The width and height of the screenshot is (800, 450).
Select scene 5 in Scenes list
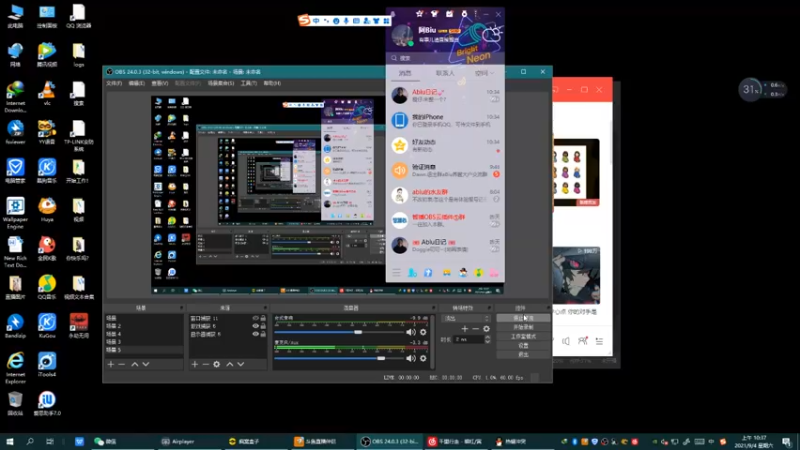tap(143, 350)
